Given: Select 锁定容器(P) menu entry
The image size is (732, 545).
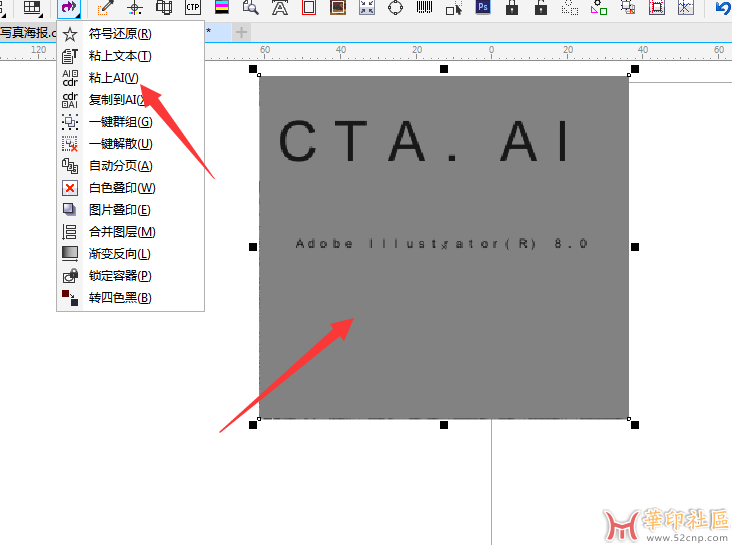Looking at the screenshot, I should (x=130, y=276).
